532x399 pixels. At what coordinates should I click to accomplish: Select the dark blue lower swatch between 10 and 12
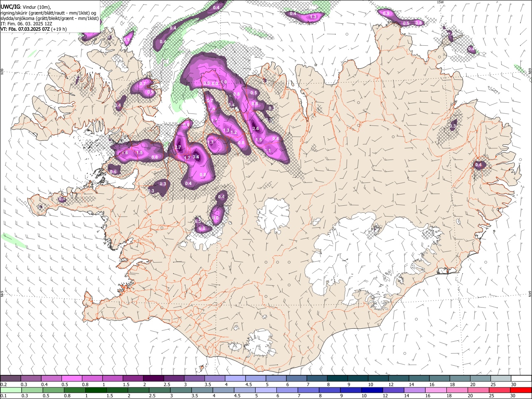click(x=372, y=390)
